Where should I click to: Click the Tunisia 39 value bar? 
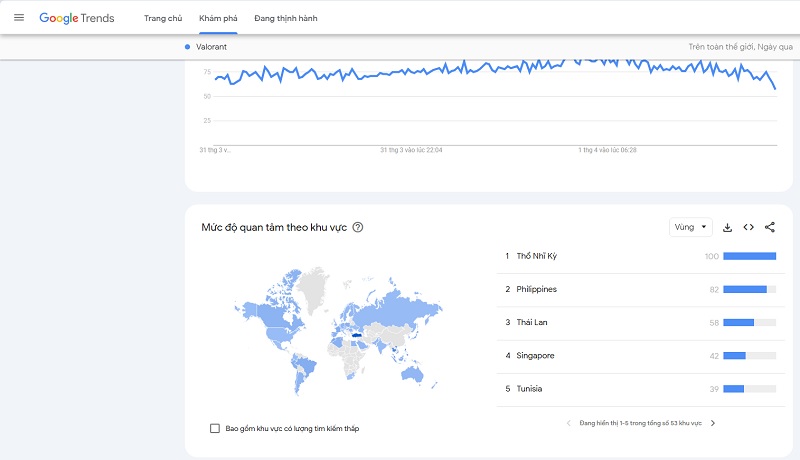(749, 389)
